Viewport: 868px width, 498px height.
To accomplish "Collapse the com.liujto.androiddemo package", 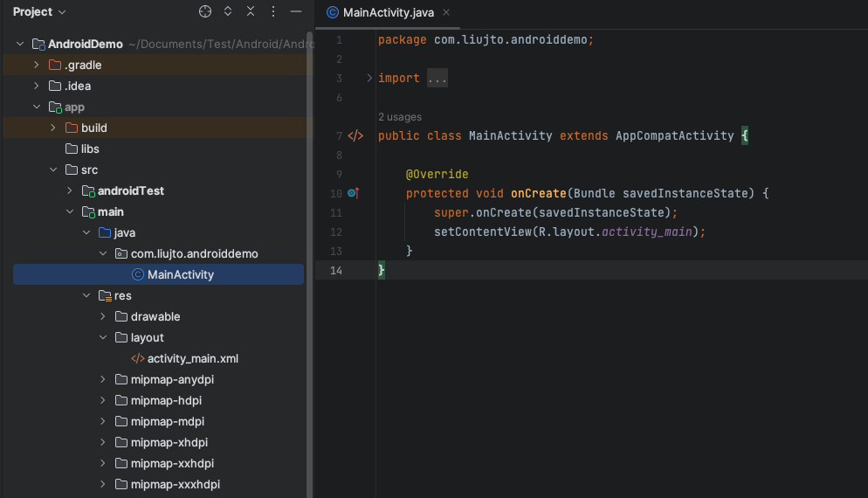I will click(x=103, y=253).
